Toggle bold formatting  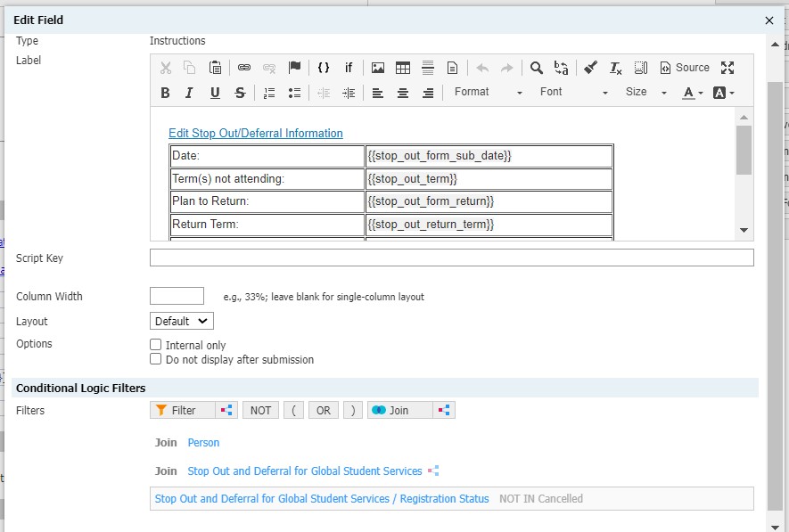(x=165, y=93)
